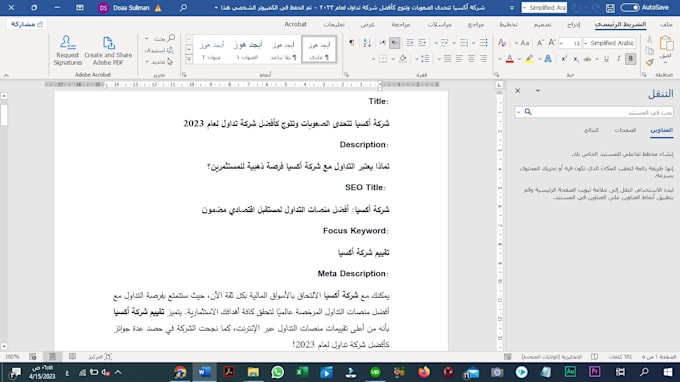Apply red font color
The image size is (680, 382).
pos(510,59)
